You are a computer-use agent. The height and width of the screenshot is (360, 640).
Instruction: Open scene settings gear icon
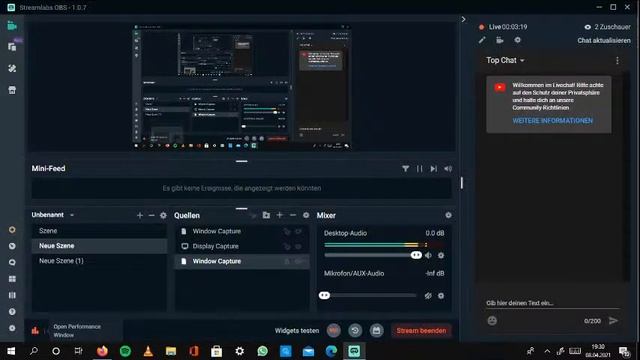[163, 215]
